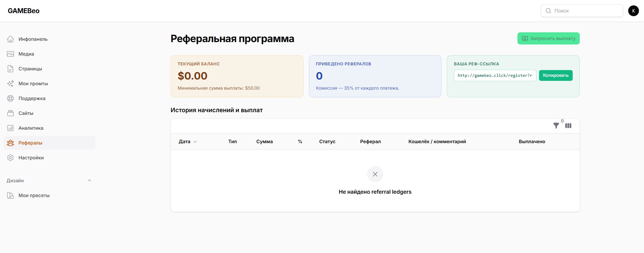Click the Запросить выплату button
The height and width of the screenshot is (253, 644).
(548, 38)
